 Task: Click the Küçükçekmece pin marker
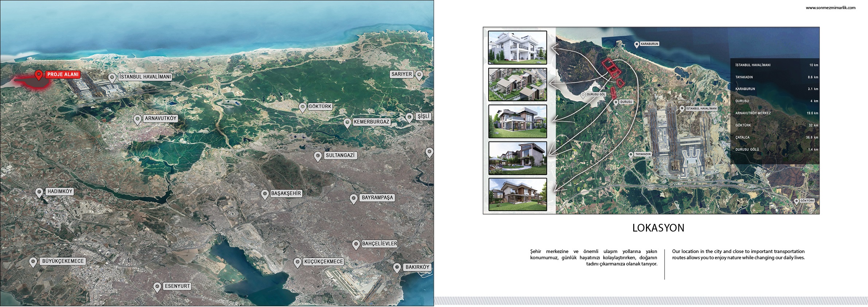297,263
